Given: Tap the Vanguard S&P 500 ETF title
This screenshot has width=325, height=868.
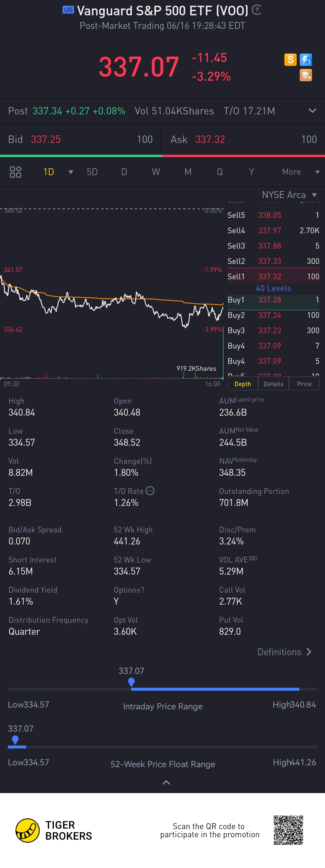Looking at the screenshot, I should 163,11.
